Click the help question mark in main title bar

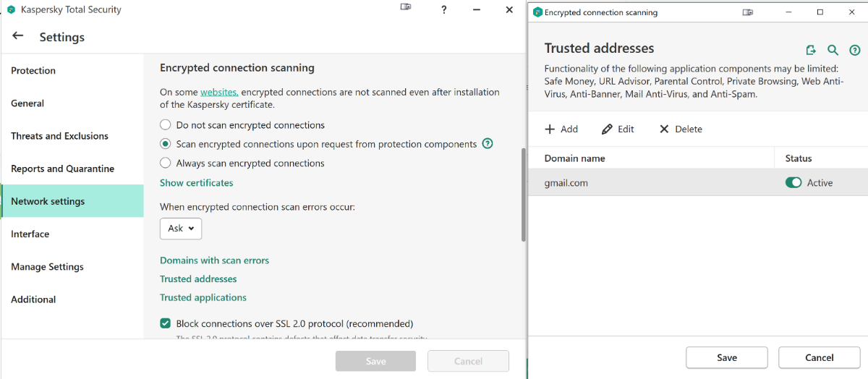[x=443, y=10]
